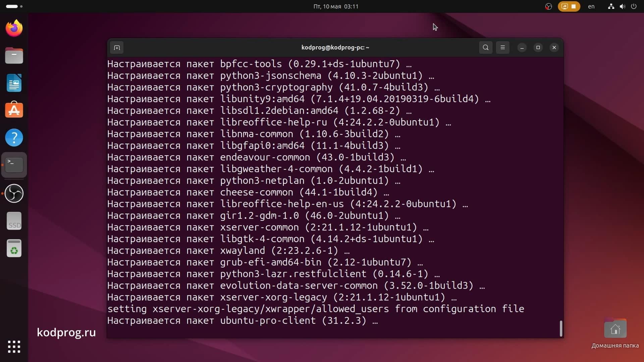Open OBS Studio from the dock
Viewport: 644px width, 362px height.
(x=14, y=193)
